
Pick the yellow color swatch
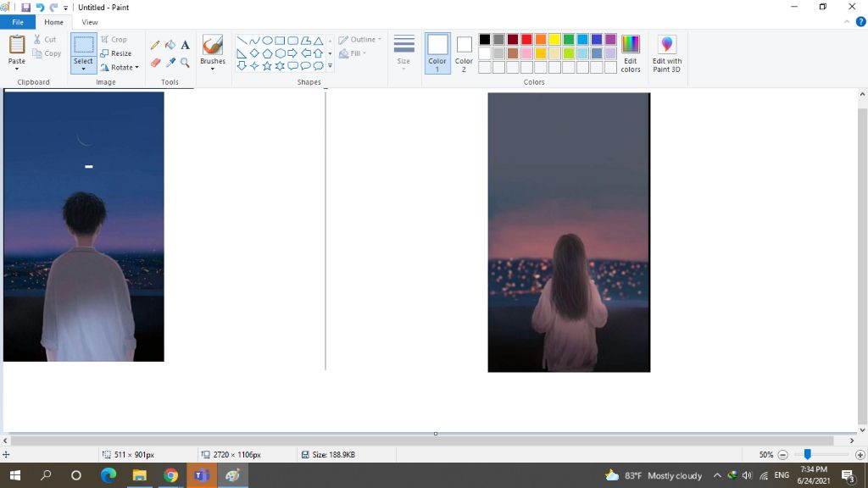[554, 39]
